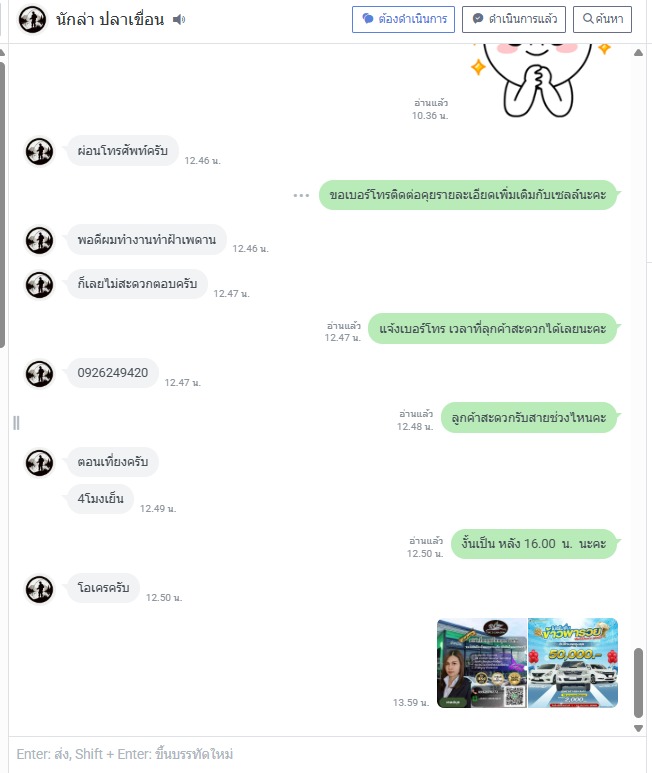Image resolution: width=652 pixels, height=773 pixels.
Task: Select the งั้นเป็น หลัง 16.00 น. message
Action: (534, 544)
